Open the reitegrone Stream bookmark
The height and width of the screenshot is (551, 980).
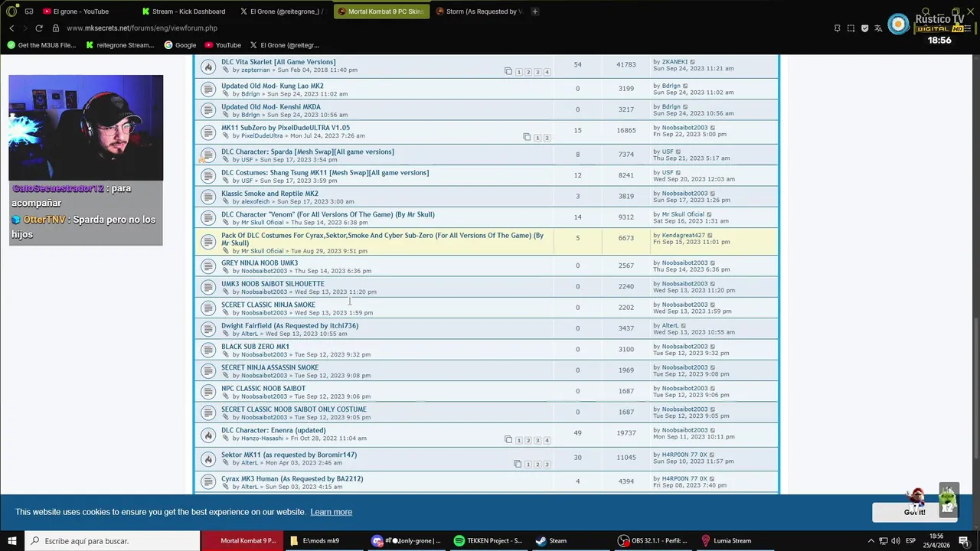[119, 45]
